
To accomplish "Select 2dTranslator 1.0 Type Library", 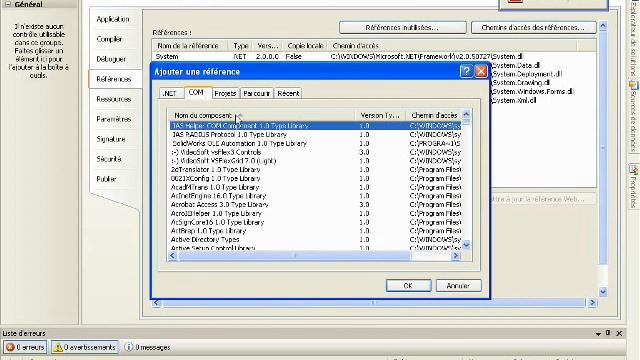I will coord(315,170).
